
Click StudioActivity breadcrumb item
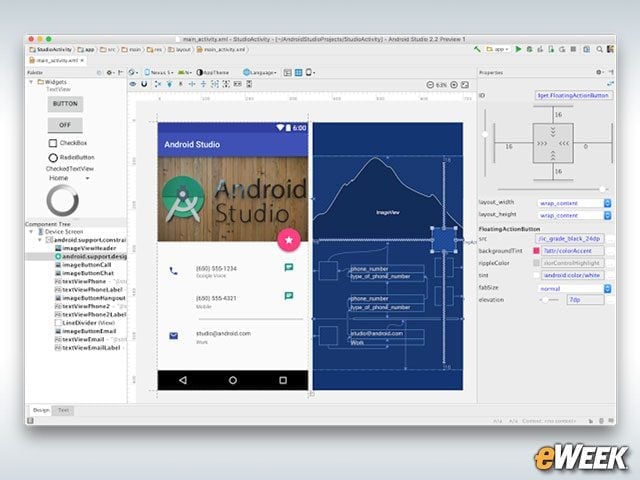[51, 49]
